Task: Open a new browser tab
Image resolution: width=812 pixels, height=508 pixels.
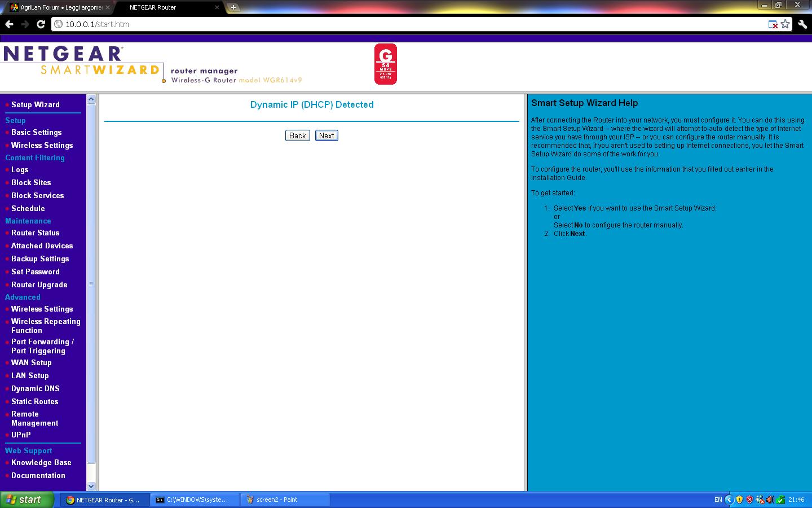Action: click(233, 7)
